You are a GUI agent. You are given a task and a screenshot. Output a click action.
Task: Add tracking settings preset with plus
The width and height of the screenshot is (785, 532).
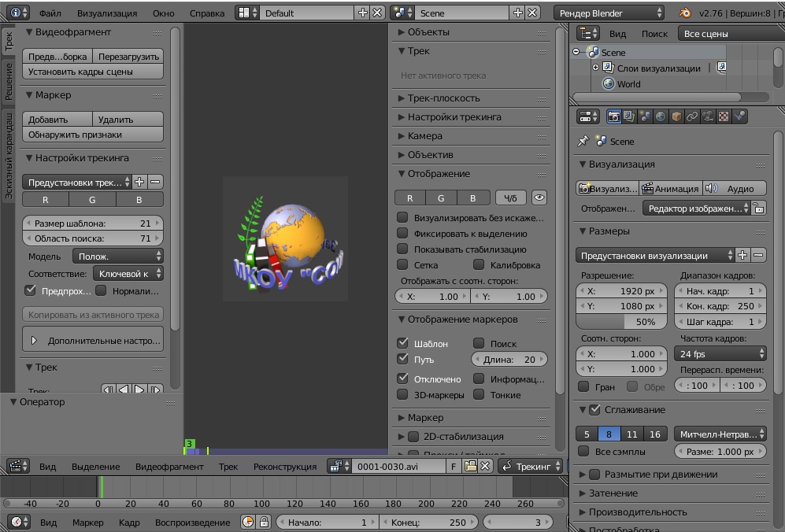tap(139, 182)
